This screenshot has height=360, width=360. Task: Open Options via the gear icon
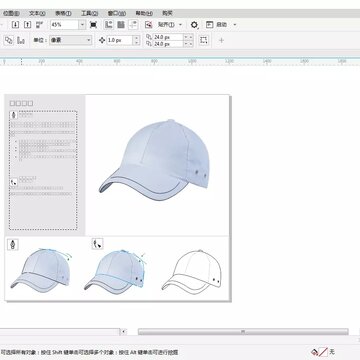(194, 25)
